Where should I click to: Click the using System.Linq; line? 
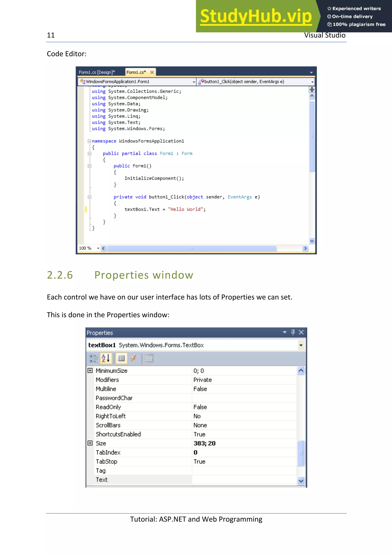116,116
